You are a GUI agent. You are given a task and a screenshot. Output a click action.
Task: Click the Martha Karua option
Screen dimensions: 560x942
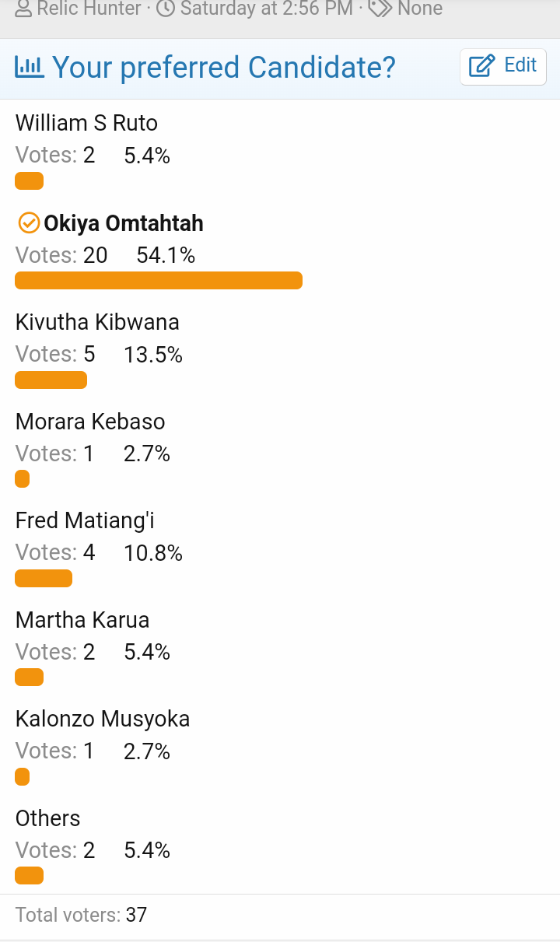tap(82, 620)
